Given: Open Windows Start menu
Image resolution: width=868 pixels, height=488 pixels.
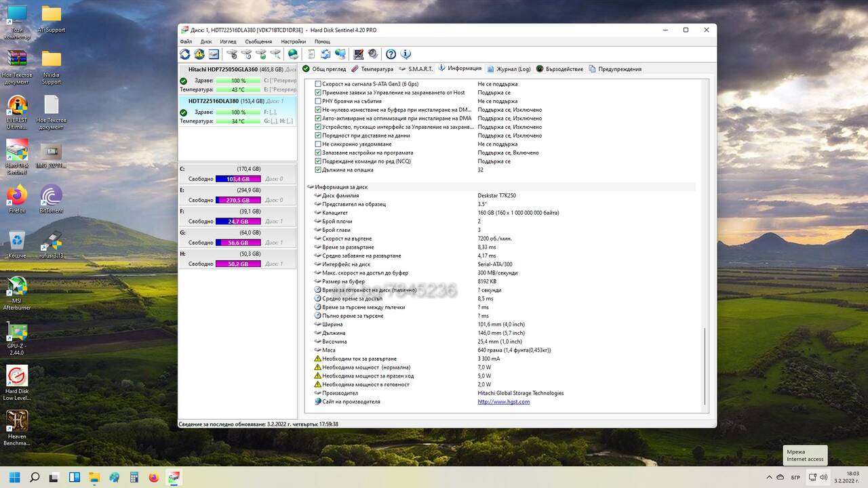Looking at the screenshot, I should coord(15,477).
